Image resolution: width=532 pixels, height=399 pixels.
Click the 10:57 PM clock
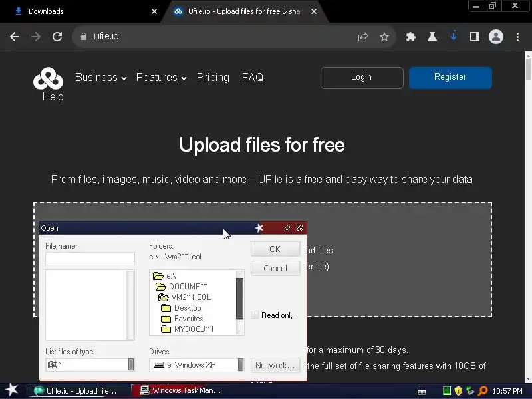(x=507, y=391)
